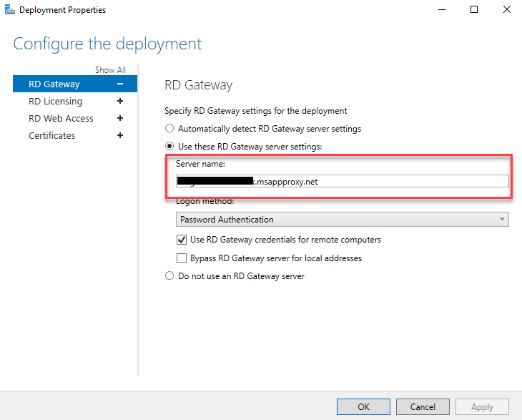Open the Logon method dropdown

tap(342, 219)
